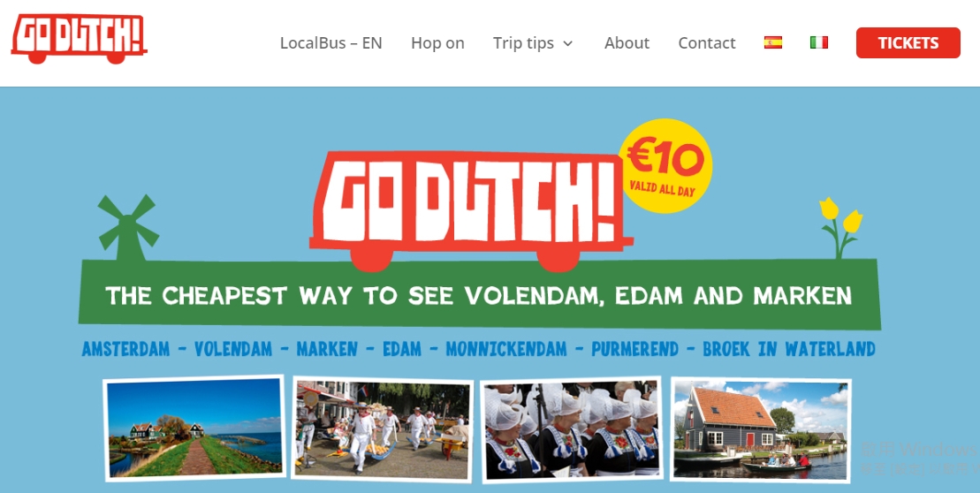Open the traditional costume women photo
This screenshot has height=493, width=980.
click(572, 430)
